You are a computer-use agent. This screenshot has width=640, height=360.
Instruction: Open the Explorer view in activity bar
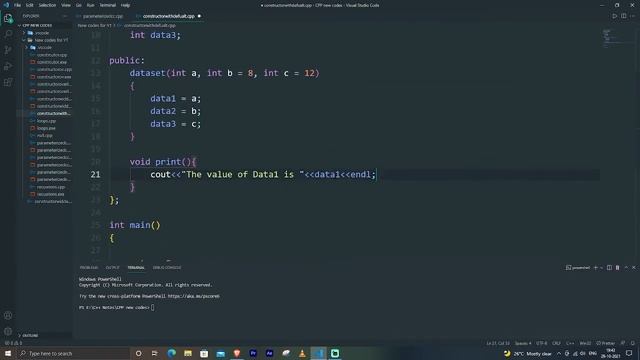pos(8,18)
